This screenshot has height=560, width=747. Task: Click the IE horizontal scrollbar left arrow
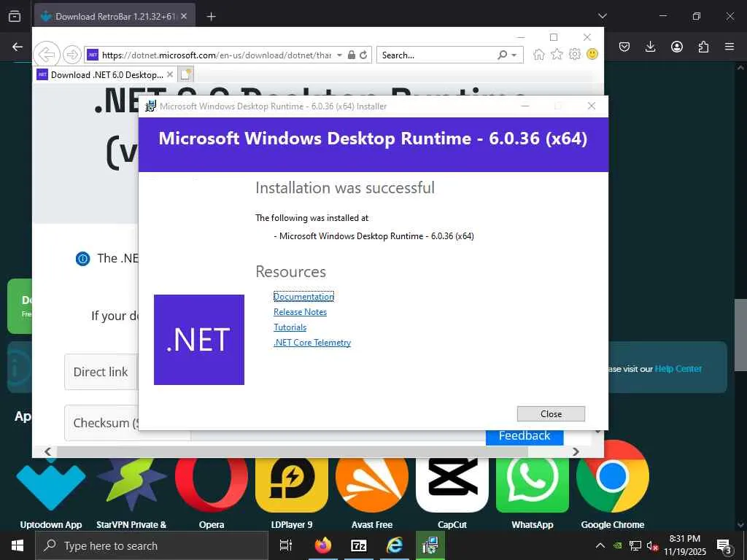click(47, 451)
